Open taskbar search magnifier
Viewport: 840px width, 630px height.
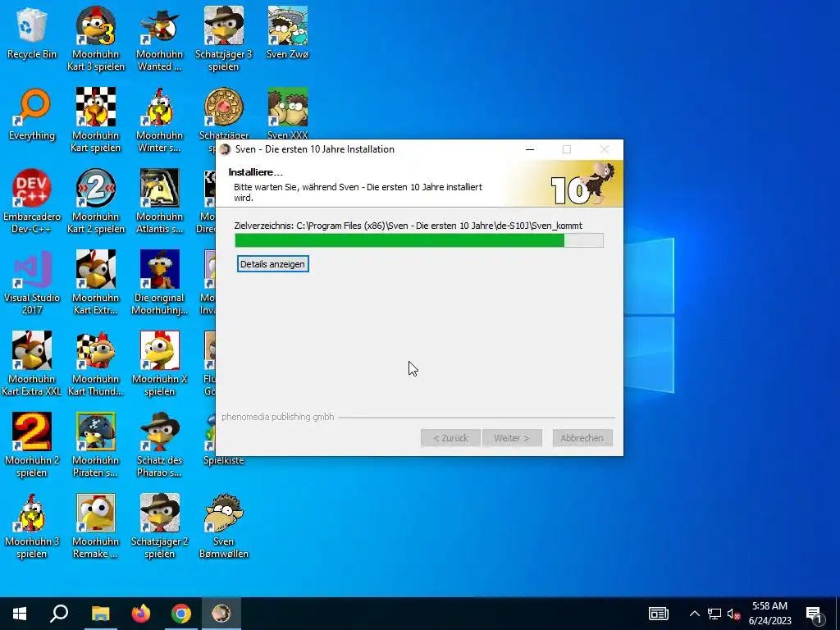(x=59, y=614)
